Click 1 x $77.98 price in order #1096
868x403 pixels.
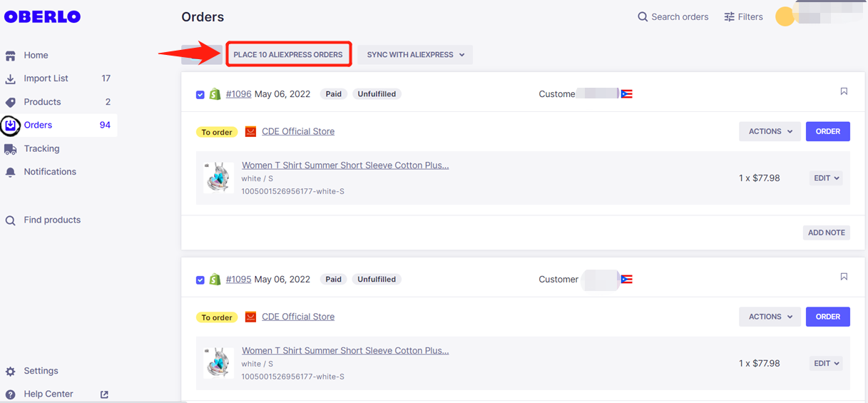pos(760,178)
